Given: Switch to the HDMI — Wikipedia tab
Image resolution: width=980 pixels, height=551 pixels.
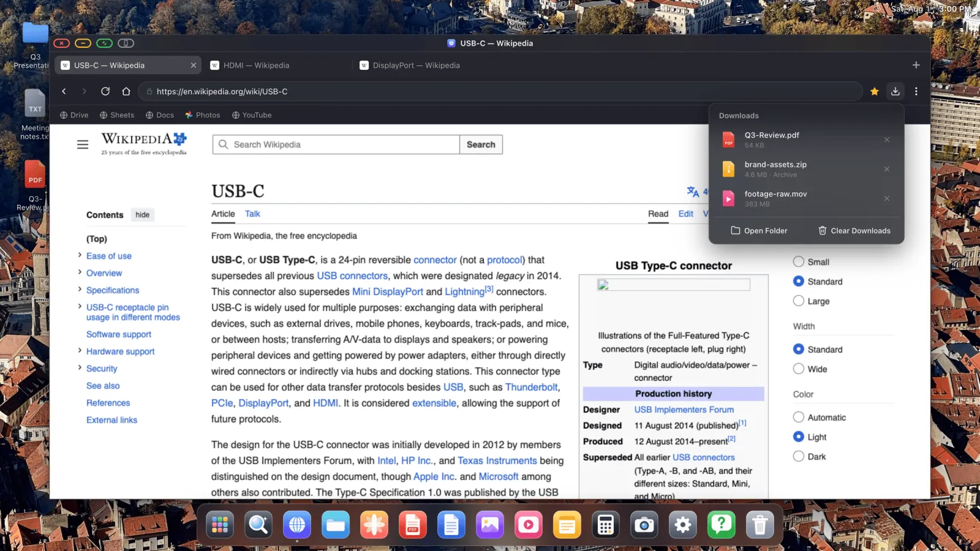Looking at the screenshot, I should [x=278, y=65].
